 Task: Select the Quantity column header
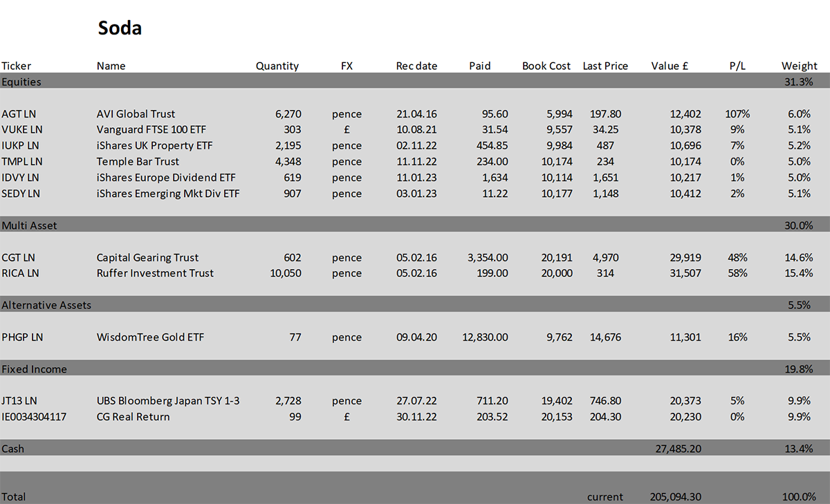click(277, 66)
